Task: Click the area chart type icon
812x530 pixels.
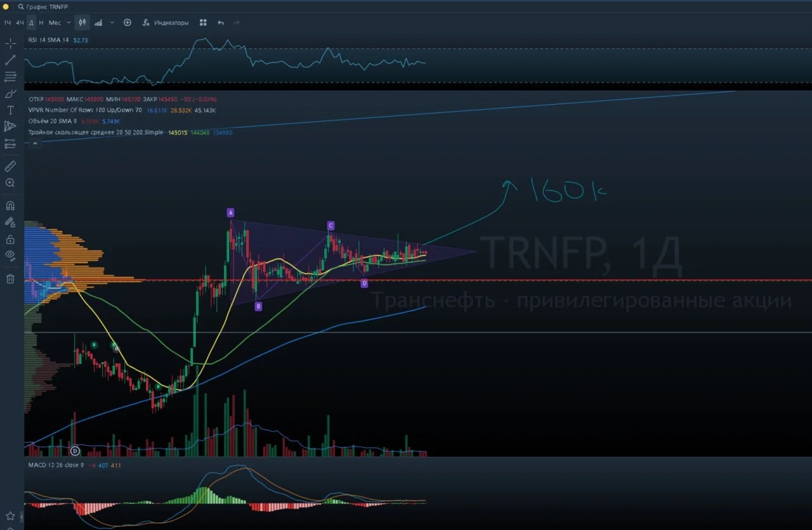Action: click(98, 22)
